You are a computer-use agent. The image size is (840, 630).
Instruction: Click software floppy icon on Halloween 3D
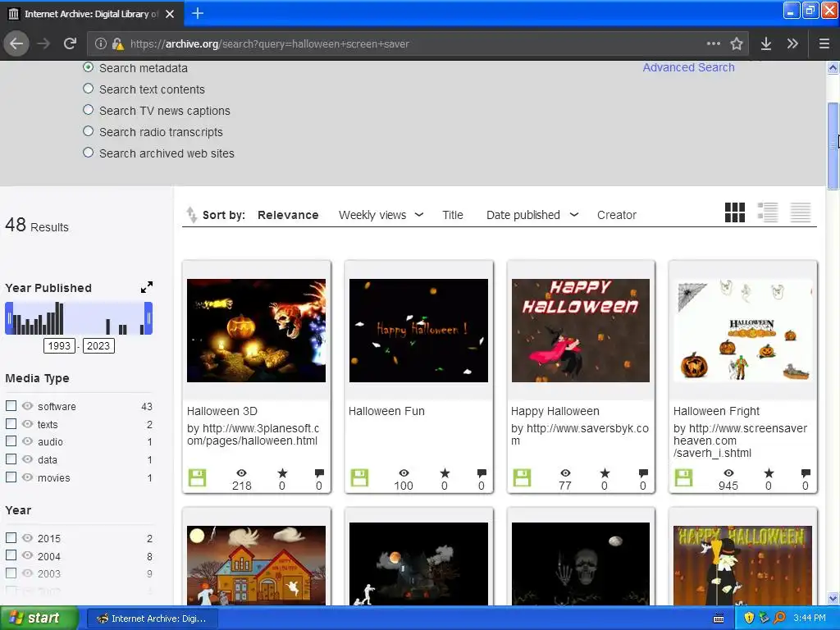[x=197, y=477]
